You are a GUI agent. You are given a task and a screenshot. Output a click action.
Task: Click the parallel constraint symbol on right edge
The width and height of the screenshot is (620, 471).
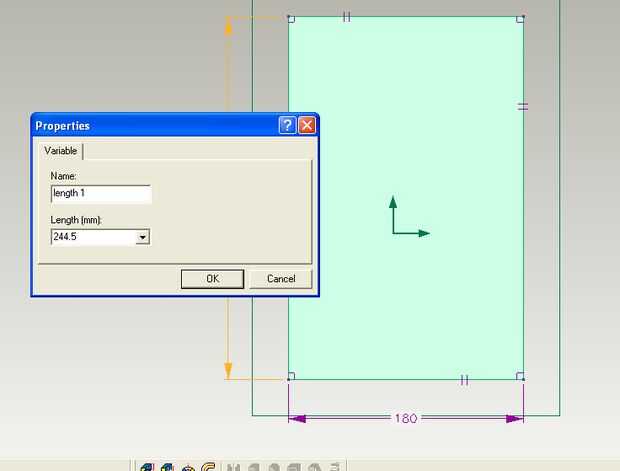[x=523, y=106]
